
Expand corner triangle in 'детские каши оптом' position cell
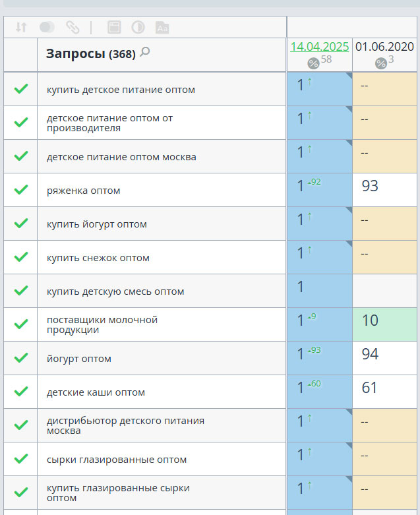coord(348,379)
